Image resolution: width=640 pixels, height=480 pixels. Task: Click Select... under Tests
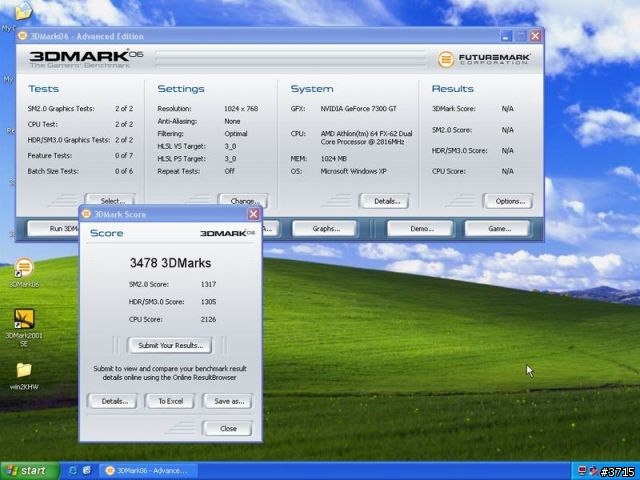[111, 199]
